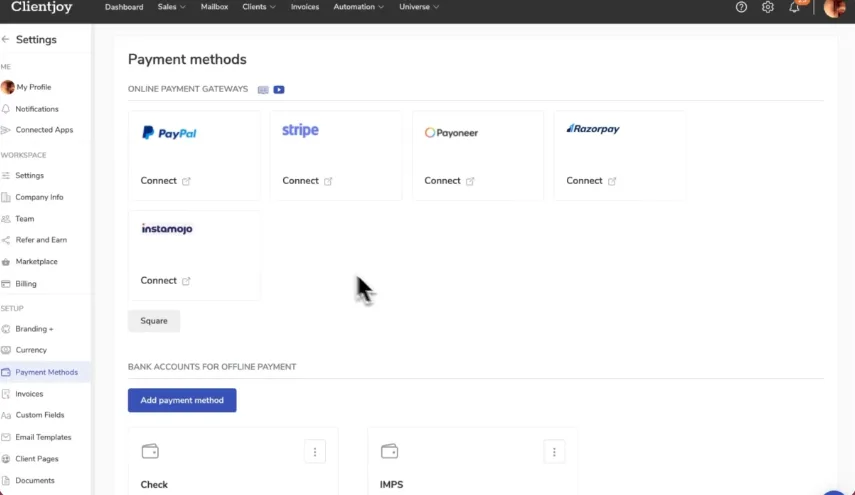Open Marketplace in sidebar
The height and width of the screenshot is (495, 855).
click(37, 262)
